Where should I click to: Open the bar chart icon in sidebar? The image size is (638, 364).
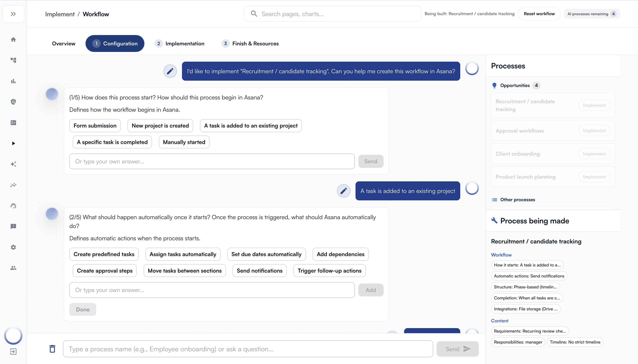(x=13, y=81)
